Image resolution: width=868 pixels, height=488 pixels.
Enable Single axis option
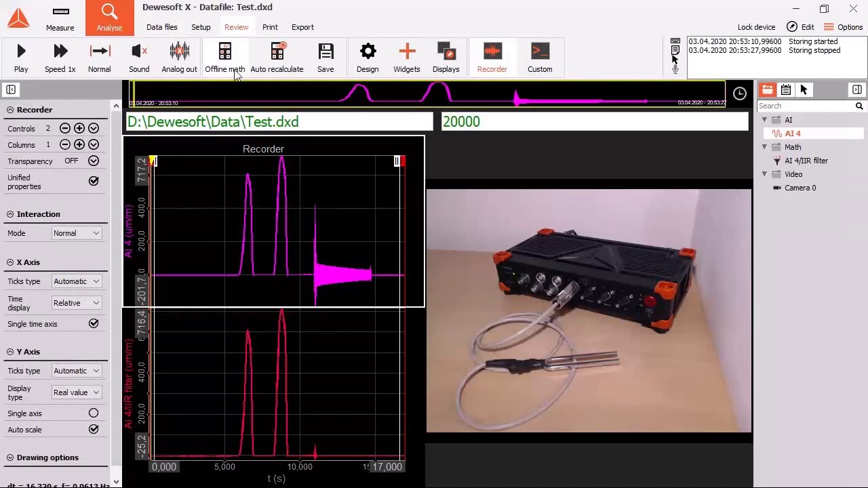[94, 413]
